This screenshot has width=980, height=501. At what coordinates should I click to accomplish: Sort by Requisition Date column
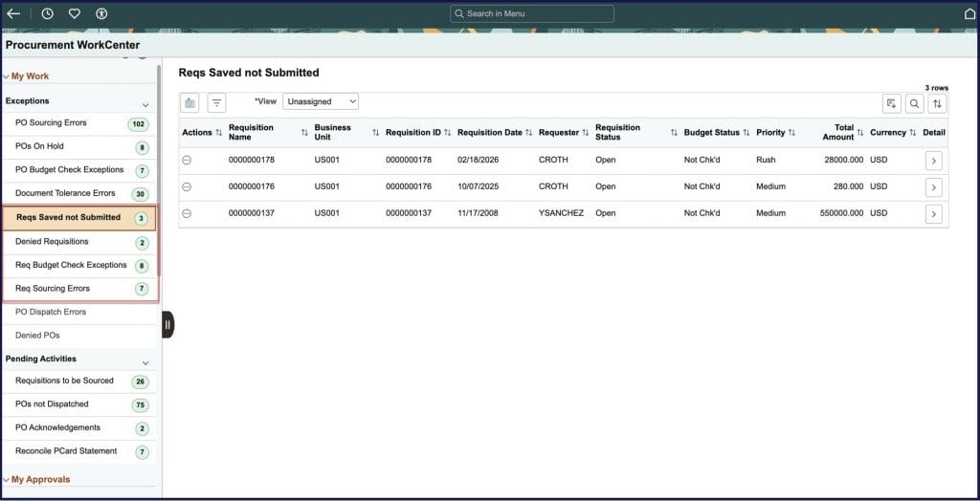point(528,133)
